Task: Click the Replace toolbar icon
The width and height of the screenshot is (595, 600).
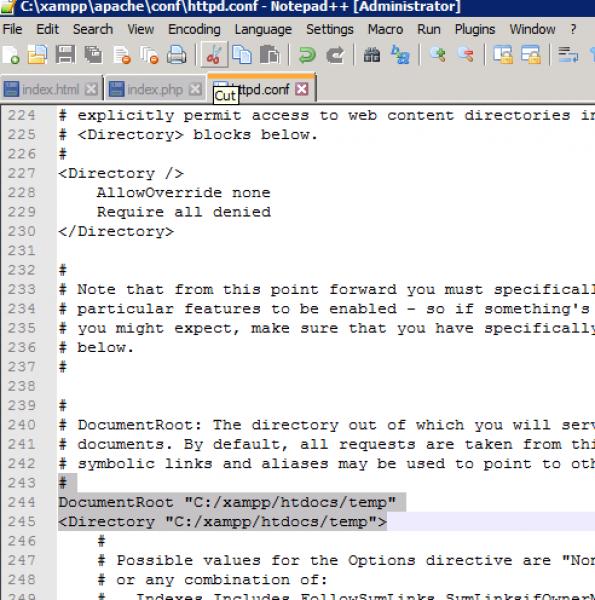Action: (400, 55)
